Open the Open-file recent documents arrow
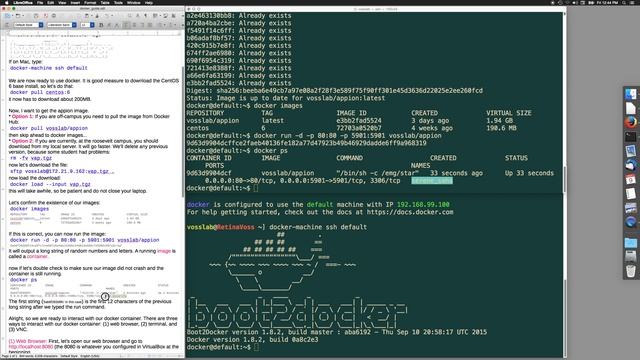 23,16
